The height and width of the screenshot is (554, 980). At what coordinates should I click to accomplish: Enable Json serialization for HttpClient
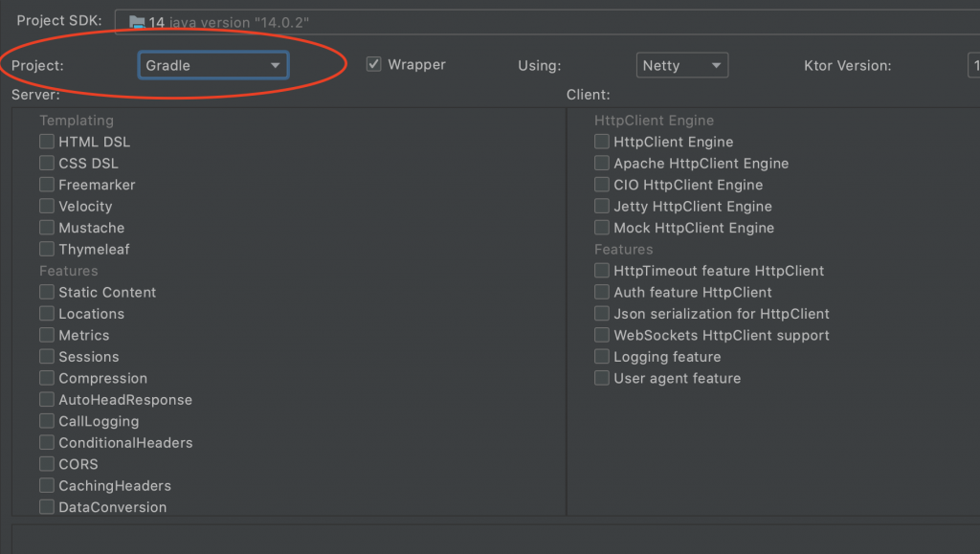click(602, 314)
